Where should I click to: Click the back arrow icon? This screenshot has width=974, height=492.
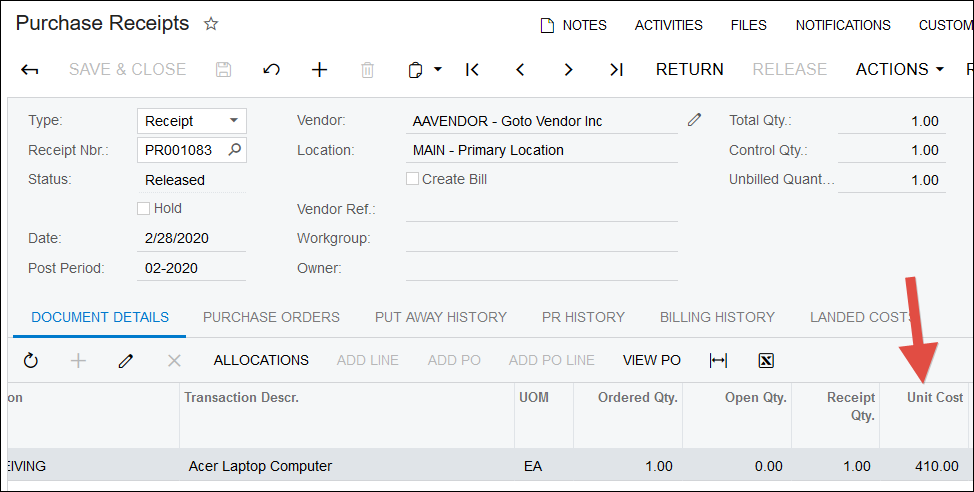click(x=30, y=70)
